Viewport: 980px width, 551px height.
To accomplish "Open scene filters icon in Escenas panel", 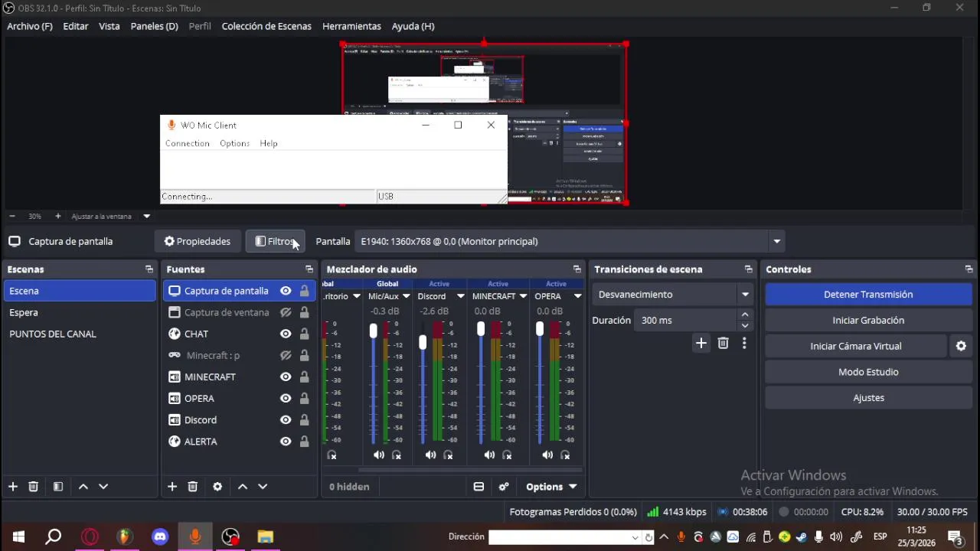I will (x=57, y=487).
